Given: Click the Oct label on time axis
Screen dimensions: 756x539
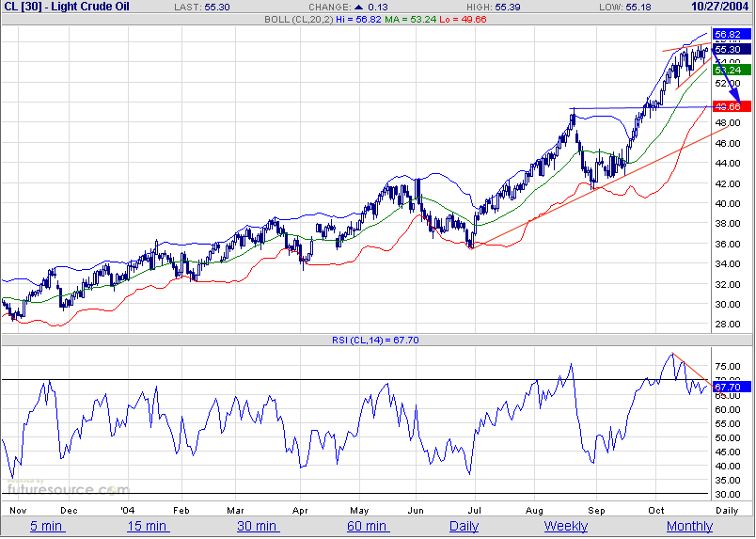Looking at the screenshot, I should [654, 509].
